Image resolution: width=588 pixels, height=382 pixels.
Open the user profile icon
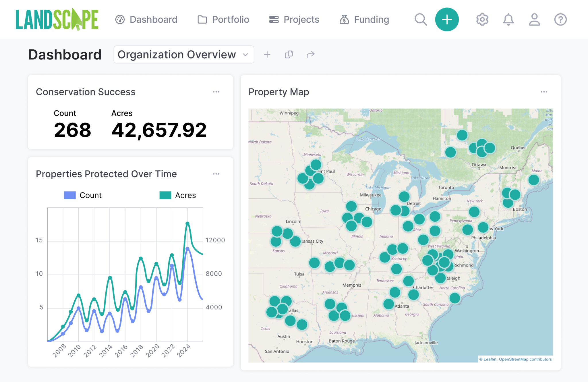534,19
